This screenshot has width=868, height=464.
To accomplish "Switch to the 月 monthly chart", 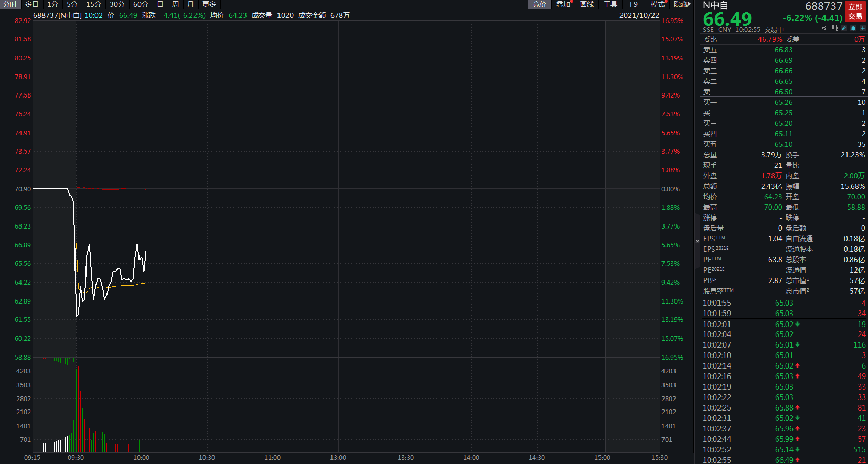I will coord(190,4).
